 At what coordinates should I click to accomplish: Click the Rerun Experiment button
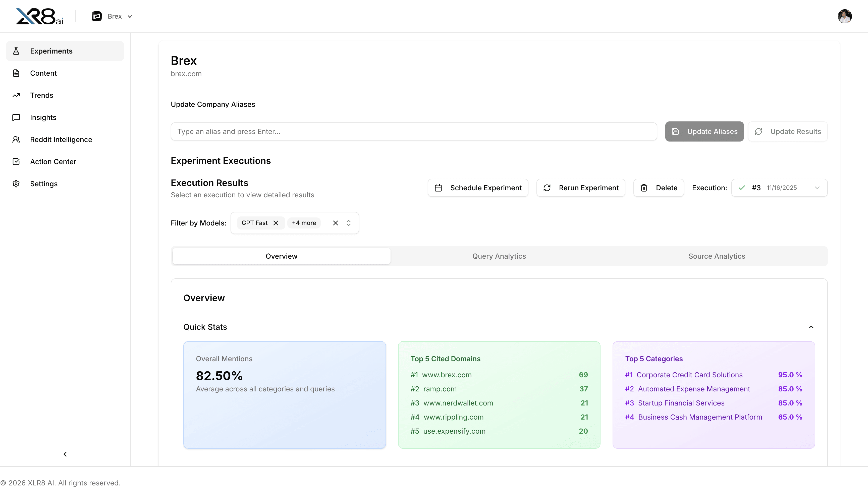[x=580, y=188]
